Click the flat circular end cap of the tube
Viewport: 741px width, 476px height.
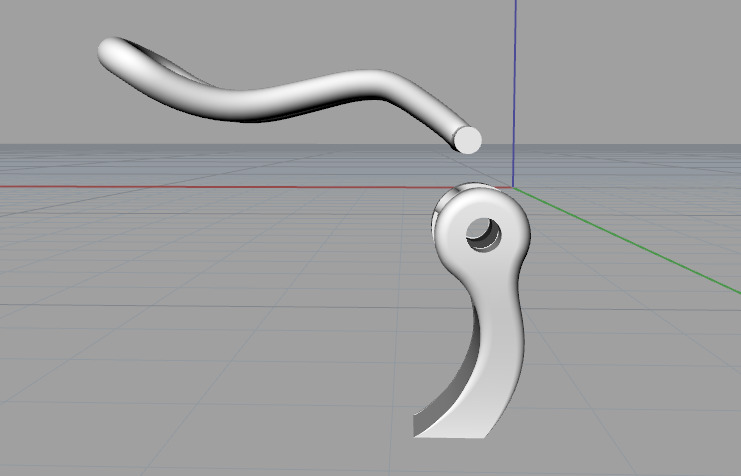[469, 140]
